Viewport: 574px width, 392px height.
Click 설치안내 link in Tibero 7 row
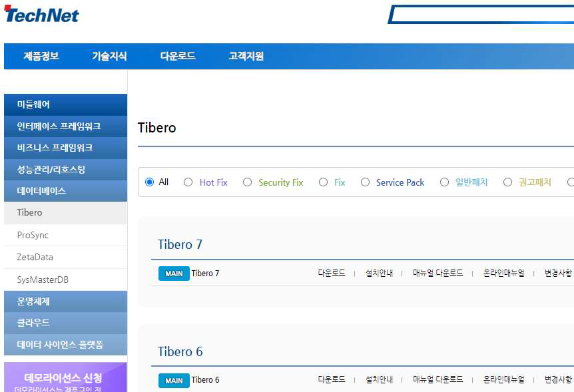(380, 273)
